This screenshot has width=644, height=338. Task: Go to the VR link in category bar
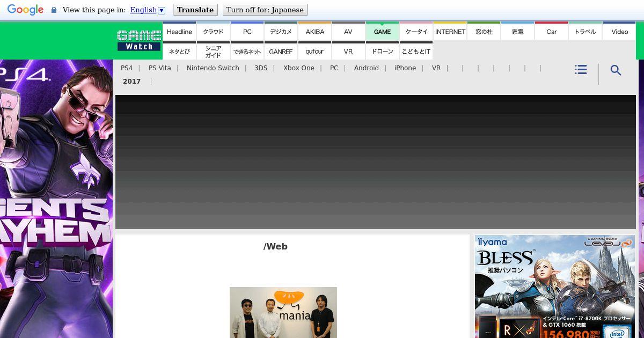coord(436,68)
